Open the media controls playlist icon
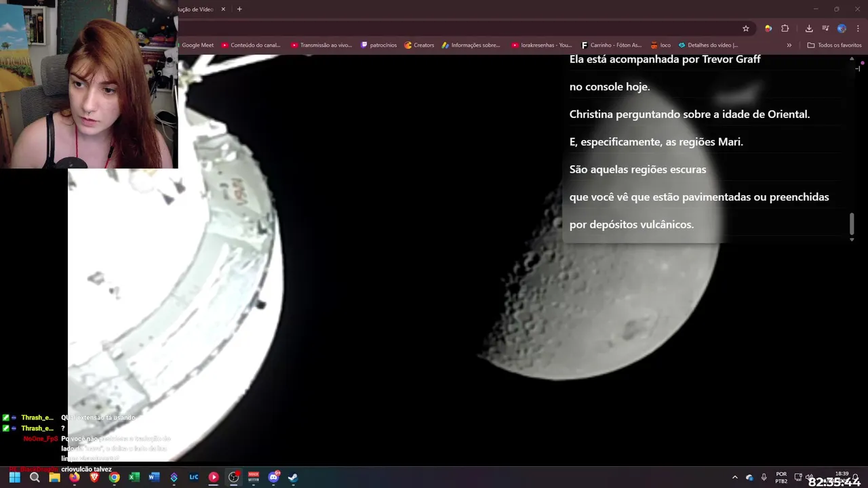The height and width of the screenshot is (488, 868). tap(825, 28)
